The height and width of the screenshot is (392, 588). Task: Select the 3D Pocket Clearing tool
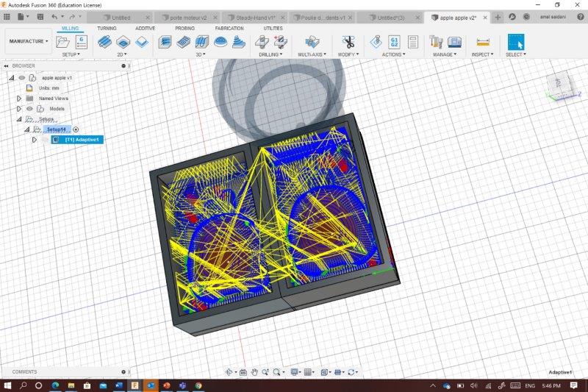click(183, 42)
